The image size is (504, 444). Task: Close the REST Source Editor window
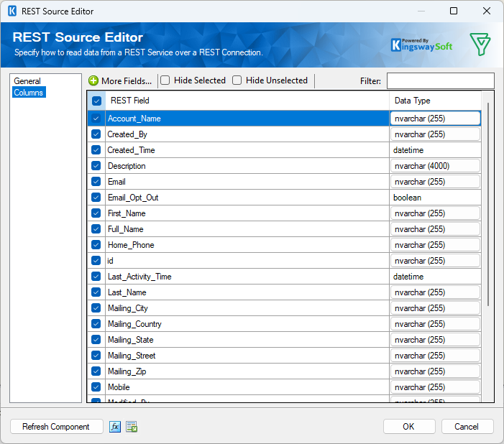(x=487, y=11)
